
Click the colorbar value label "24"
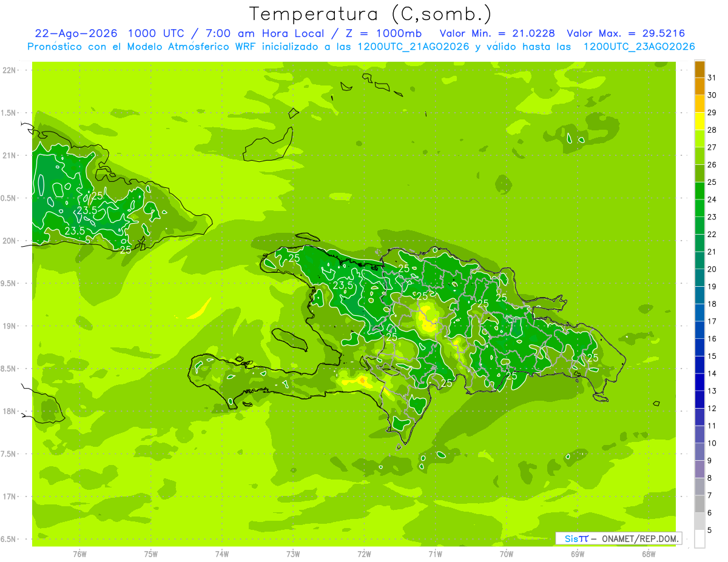712,199
